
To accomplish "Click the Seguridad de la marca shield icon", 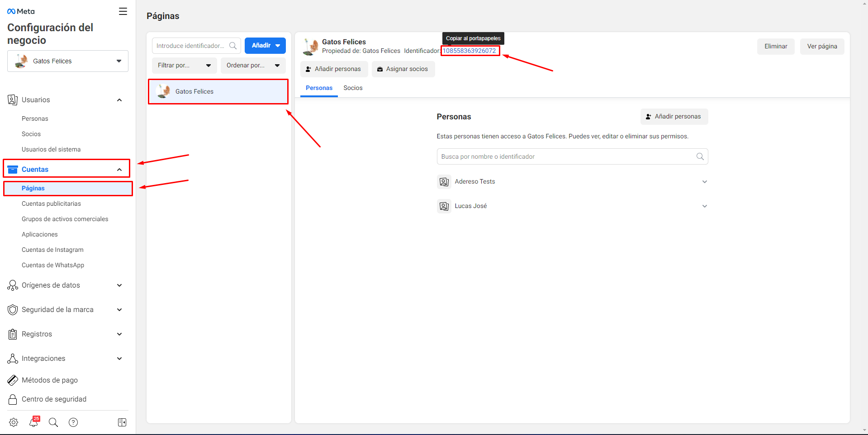I will [x=13, y=310].
